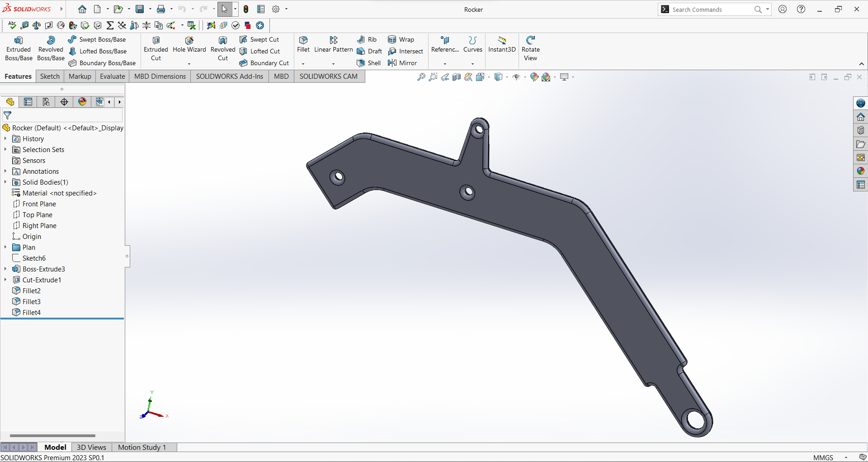The image size is (868, 462).
Task: Expand the Boss-Extrude3 feature node
Action: tap(5, 269)
